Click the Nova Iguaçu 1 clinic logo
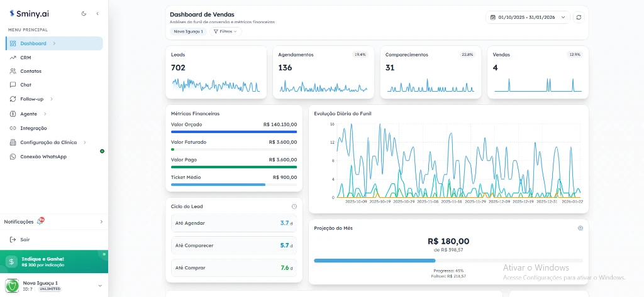 tap(12, 286)
